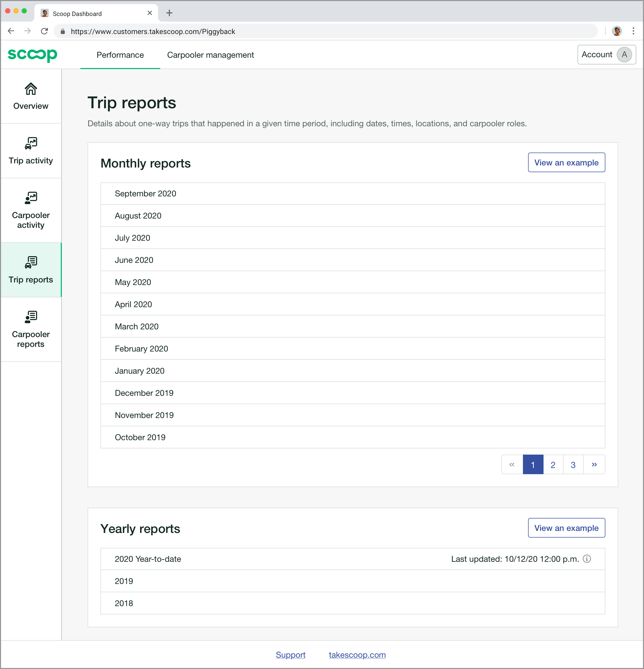Click the info icon beside Last updated
The height and width of the screenshot is (669, 644).
coord(587,559)
